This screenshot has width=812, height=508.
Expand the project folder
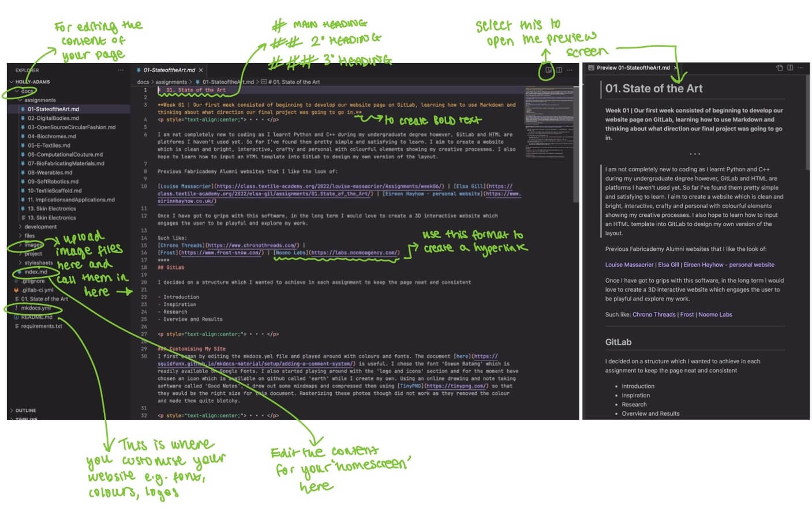(33, 254)
